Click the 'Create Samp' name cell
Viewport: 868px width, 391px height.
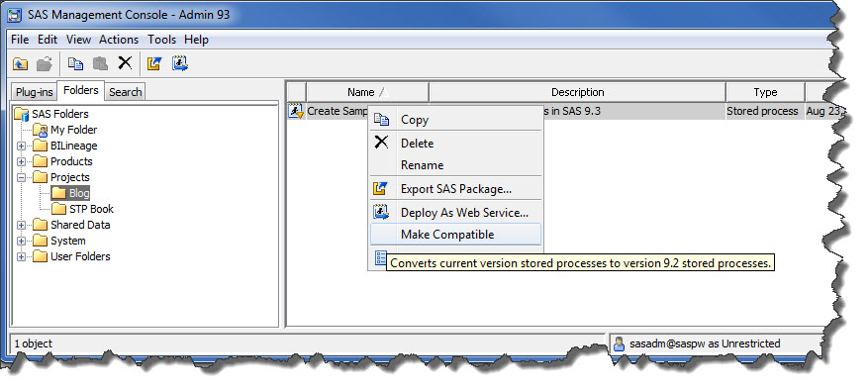coord(338,111)
